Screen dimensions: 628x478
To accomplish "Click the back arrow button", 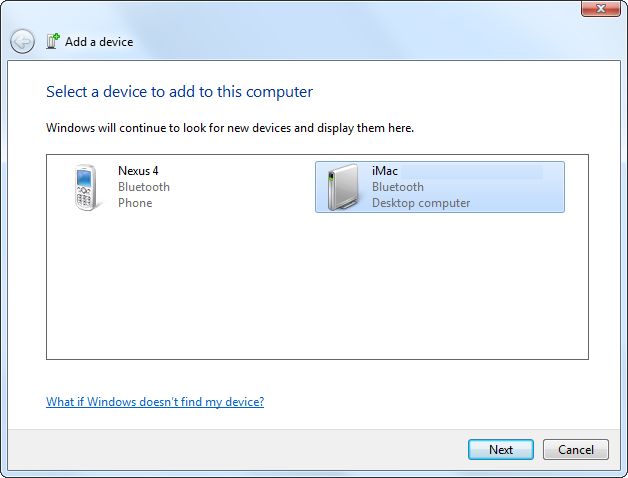I will pos(22,42).
